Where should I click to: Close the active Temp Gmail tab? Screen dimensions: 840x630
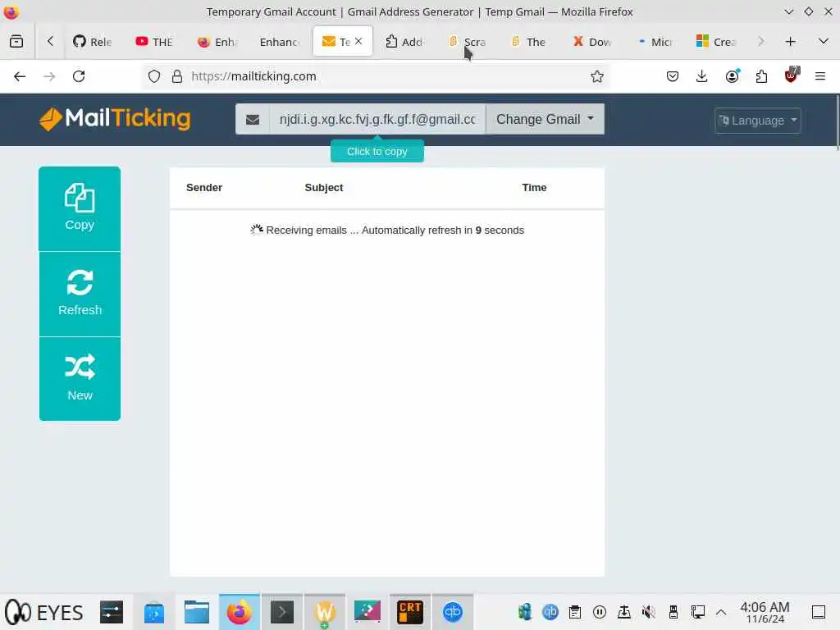pyautogui.click(x=358, y=41)
